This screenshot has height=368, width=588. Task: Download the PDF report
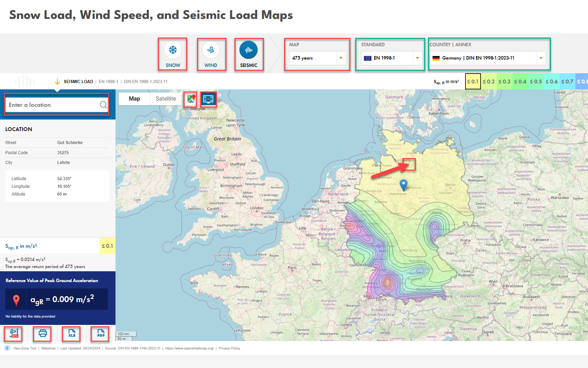tap(100, 334)
